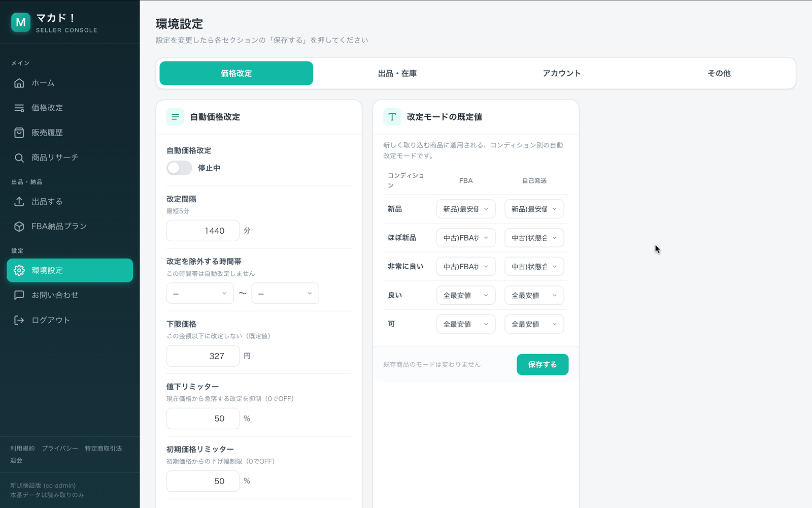Open the exclusion end time dropdown
This screenshot has width=812, height=508.
click(285, 294)
